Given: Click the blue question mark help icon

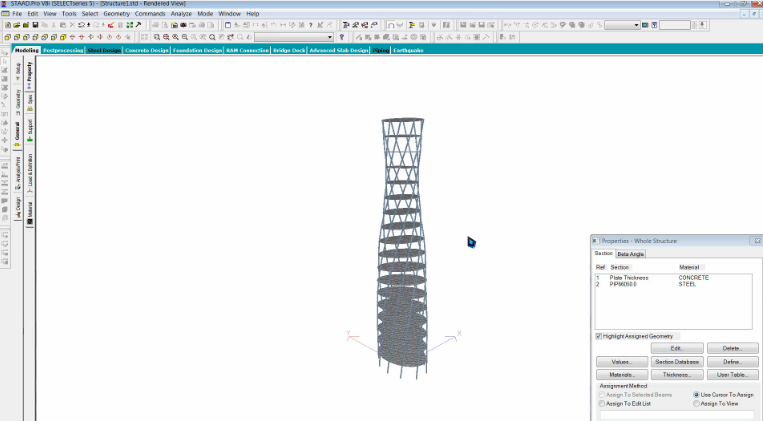Looking at the screenshot, I should [342, 37].
